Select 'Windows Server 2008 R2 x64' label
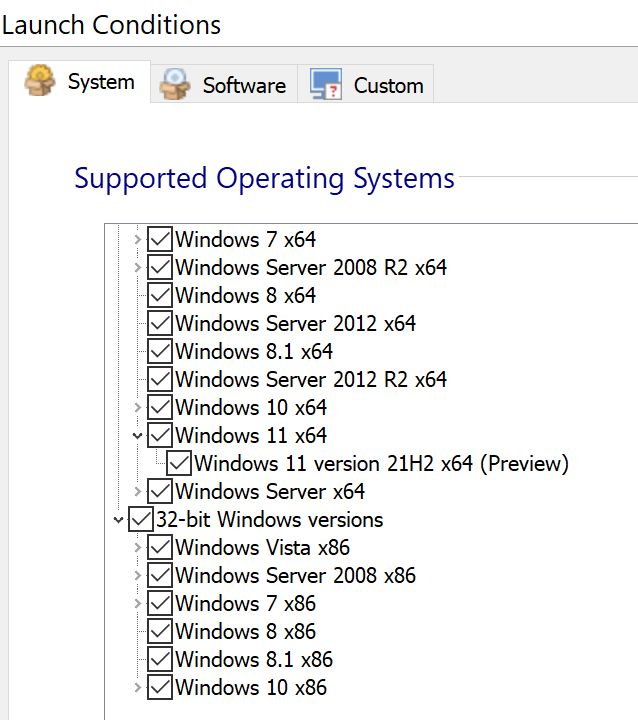The image size is (638, 720). pos(311,267)
